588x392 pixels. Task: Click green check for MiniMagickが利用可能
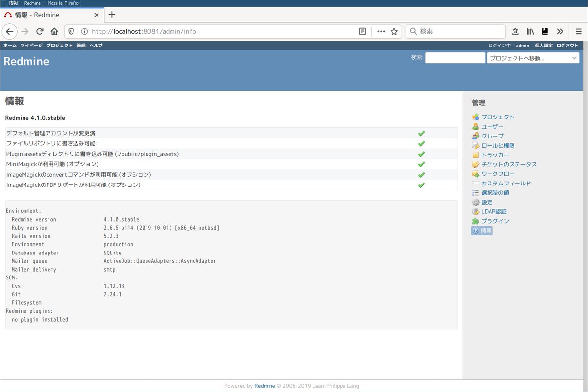pyautogui.click(x=421, y=164)
